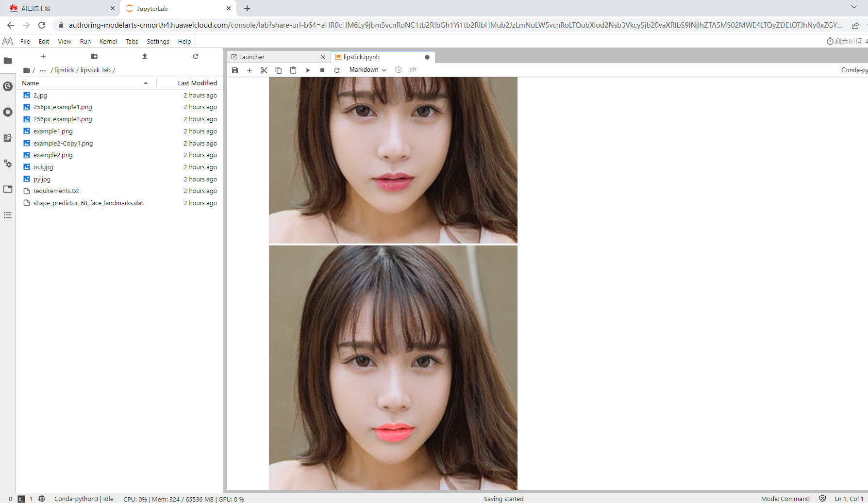Screen dimensions: 868x503
Task: Run the selected cell with the play icon
Action: 308,70
